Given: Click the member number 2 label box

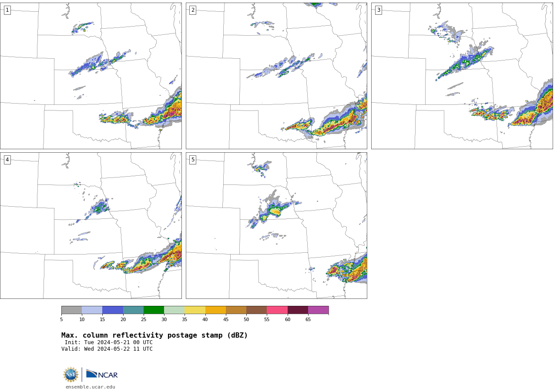Looking at the screenshot, I should [193, 10].
